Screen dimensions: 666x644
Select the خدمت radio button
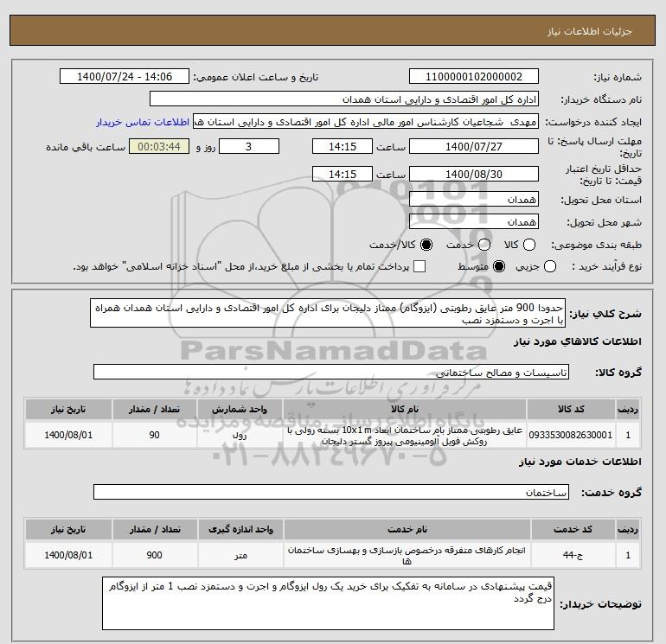pos(484,245)
